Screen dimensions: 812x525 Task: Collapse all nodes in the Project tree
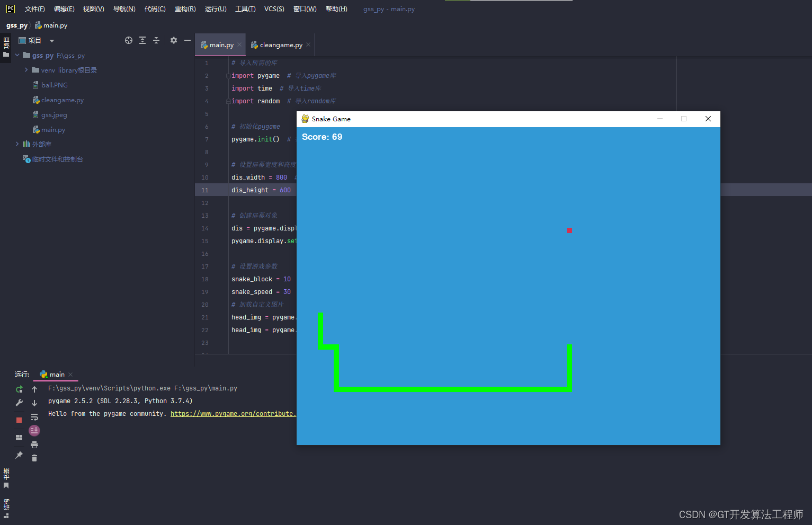pyautogui.click(x=156, y=40)
